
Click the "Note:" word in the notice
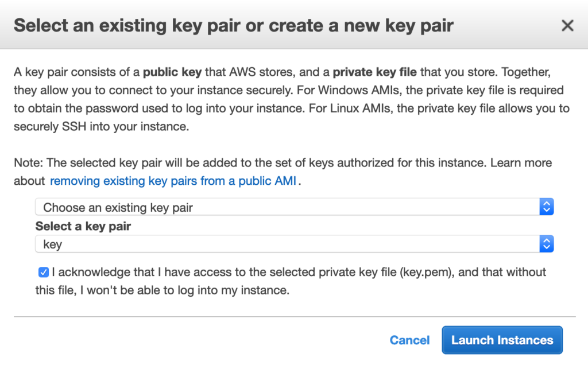(28, 162)
